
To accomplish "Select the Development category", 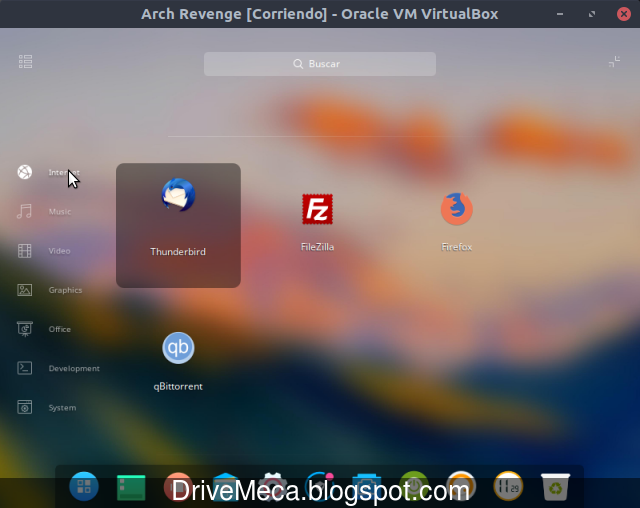I will click(x=58, y=368).
